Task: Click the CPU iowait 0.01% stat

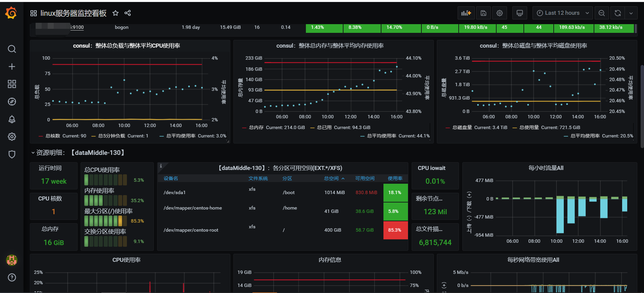Action: point(435,181)
